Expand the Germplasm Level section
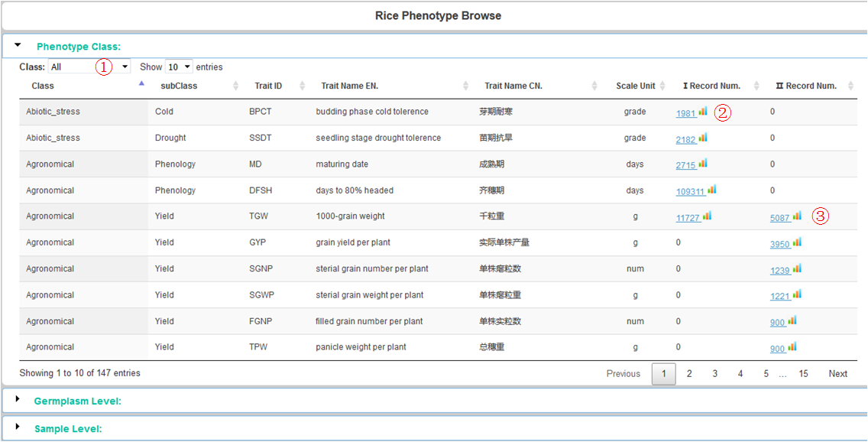 pos(77,401)
